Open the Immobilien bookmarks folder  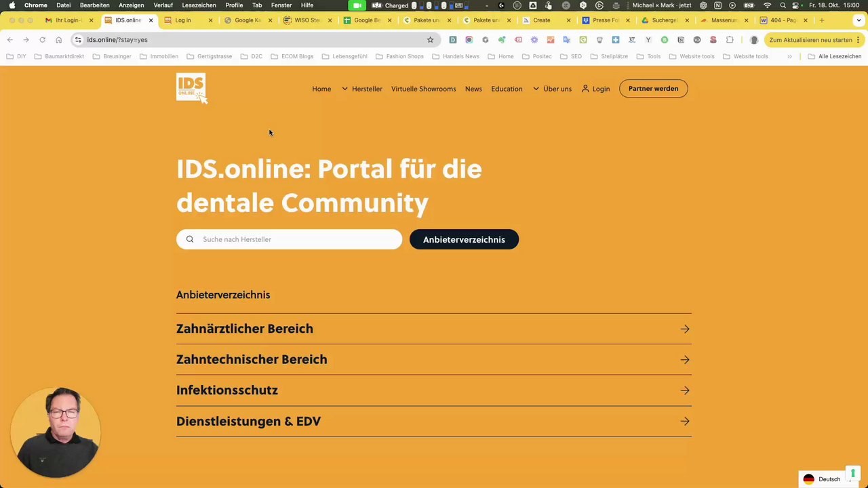click(x=159, y=56)
